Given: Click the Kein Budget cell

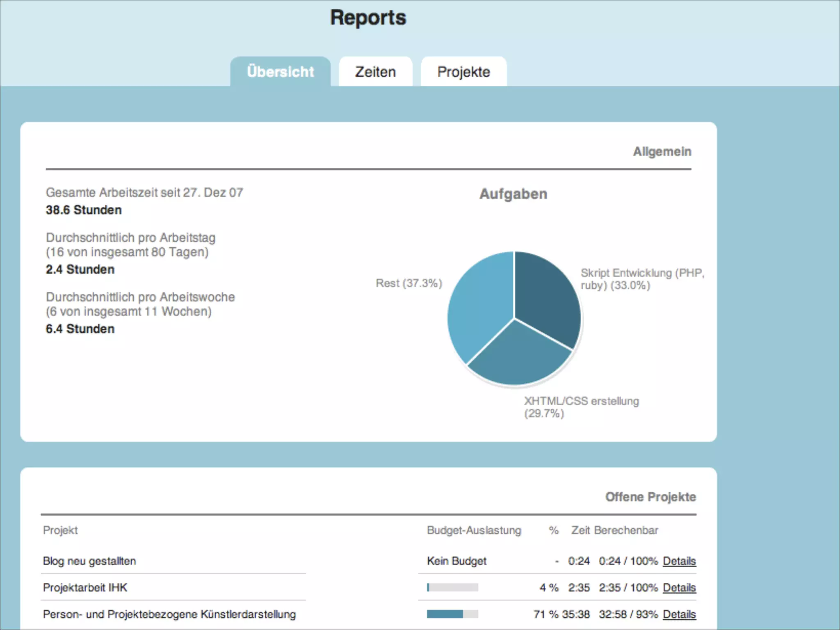Looking at the screenshot, I should pos(457,561).
